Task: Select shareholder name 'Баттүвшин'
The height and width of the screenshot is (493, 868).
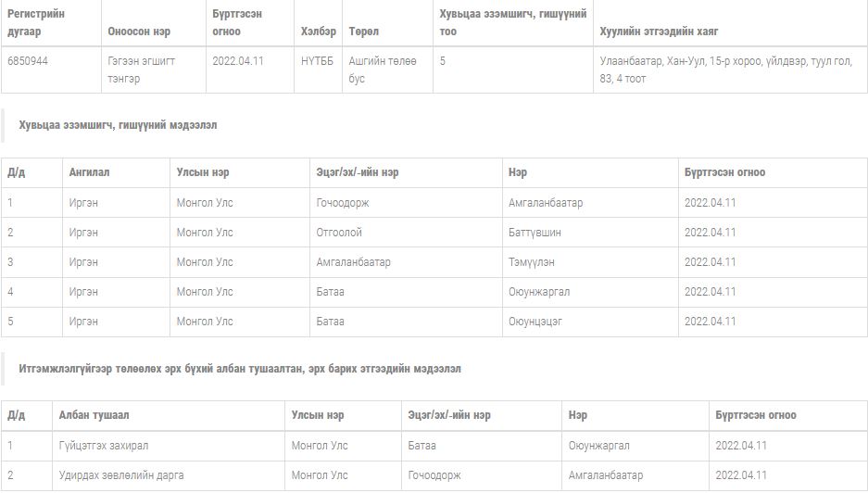Action: point(535,233)
